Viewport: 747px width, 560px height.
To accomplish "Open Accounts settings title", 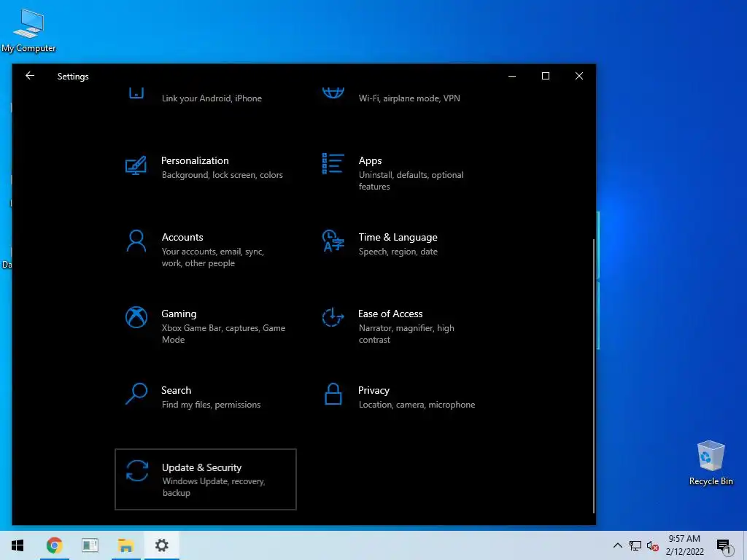I will click(x=182, y=237).
